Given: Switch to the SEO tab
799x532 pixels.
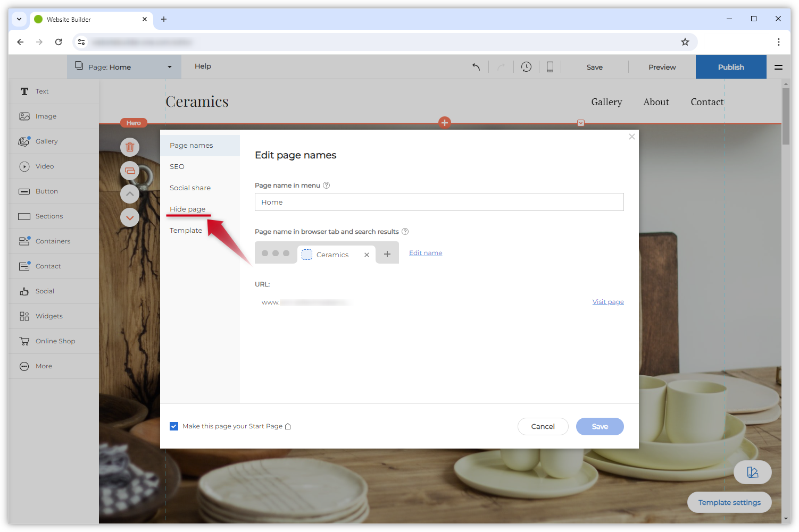Looking at the screenshot, I should [177, 166].
